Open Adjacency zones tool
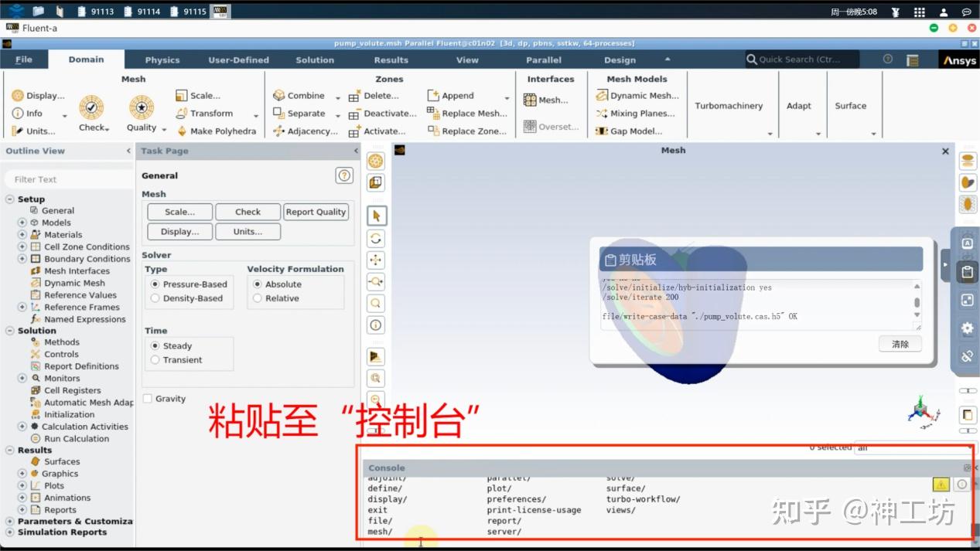Screen dimensions: 980x551 pos(305,131)
